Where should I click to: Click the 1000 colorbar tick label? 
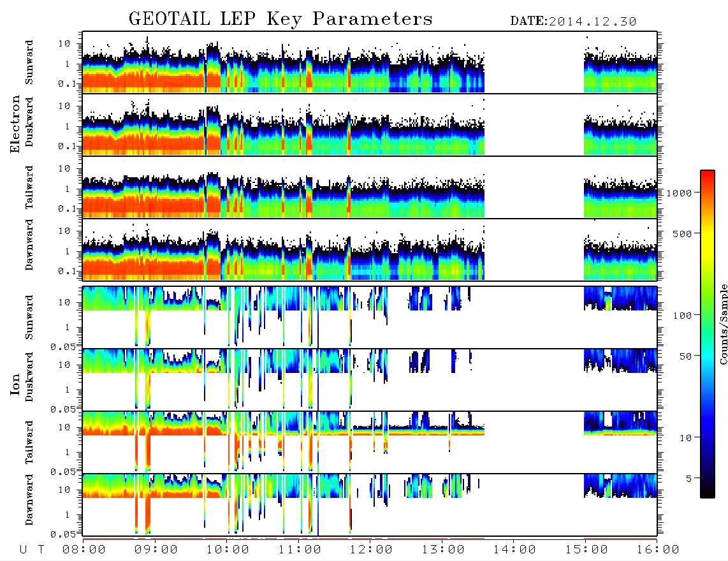coord(679,193)
